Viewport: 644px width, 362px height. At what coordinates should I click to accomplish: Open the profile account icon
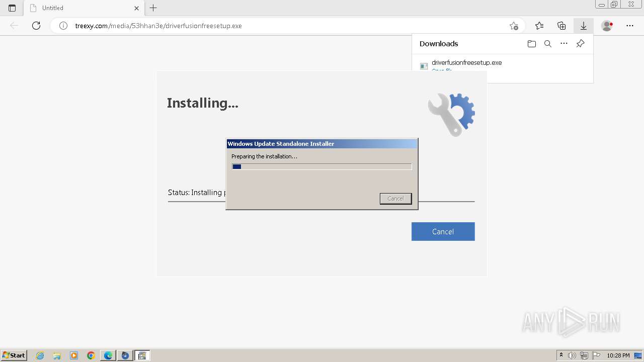(607, 26)
